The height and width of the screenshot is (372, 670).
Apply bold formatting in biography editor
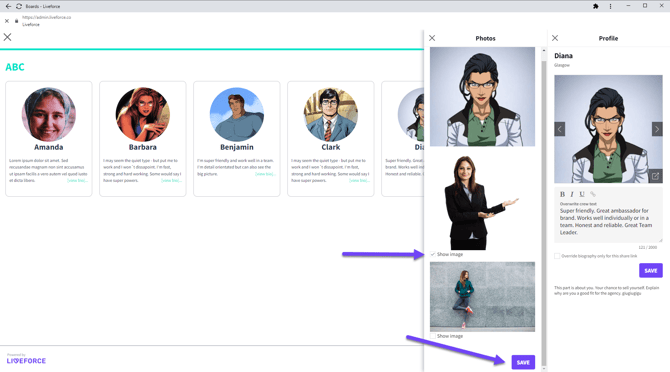tap(562, 194)
